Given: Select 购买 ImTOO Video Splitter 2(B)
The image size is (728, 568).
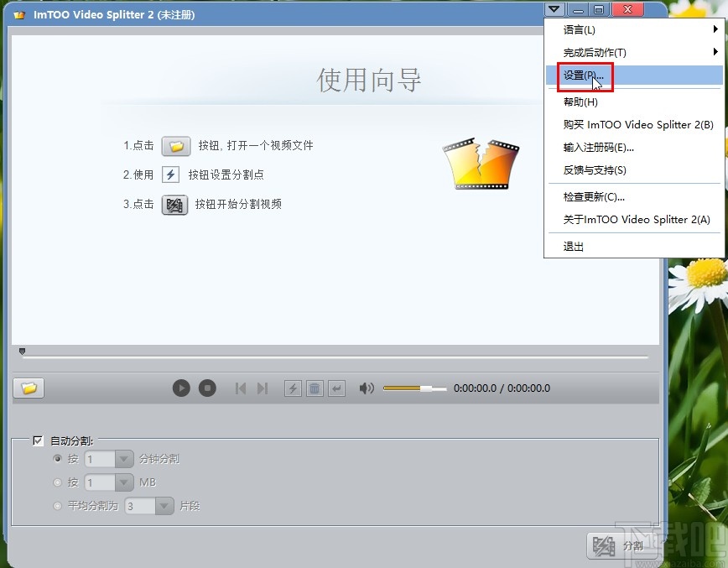Looking at the screenshot, I should 635,124.
